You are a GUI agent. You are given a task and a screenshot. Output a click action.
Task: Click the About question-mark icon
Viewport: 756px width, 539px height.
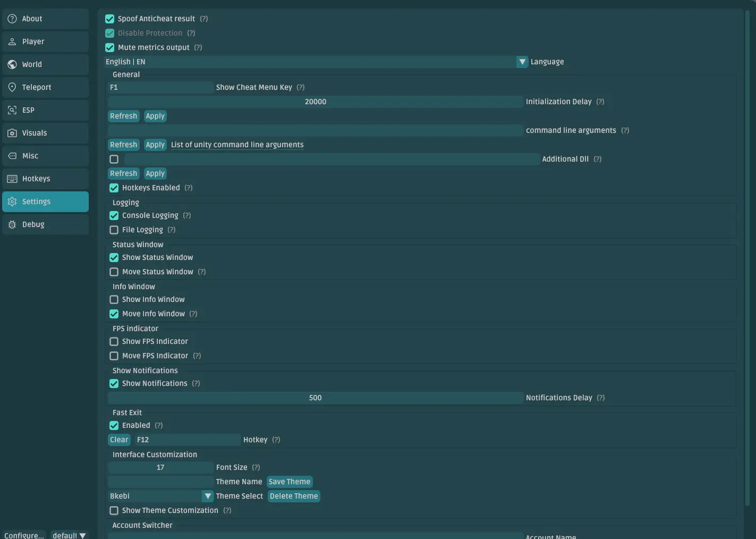[x=12, y=19]
